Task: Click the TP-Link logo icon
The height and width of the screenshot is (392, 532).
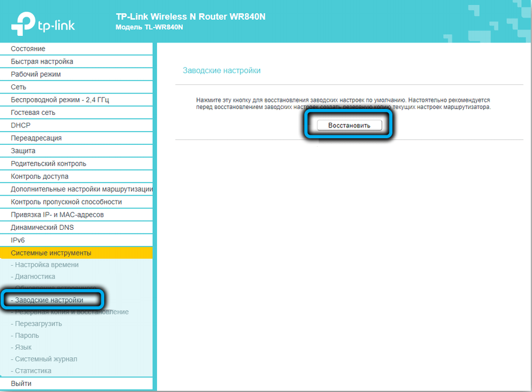Action: tap(24, 22)
